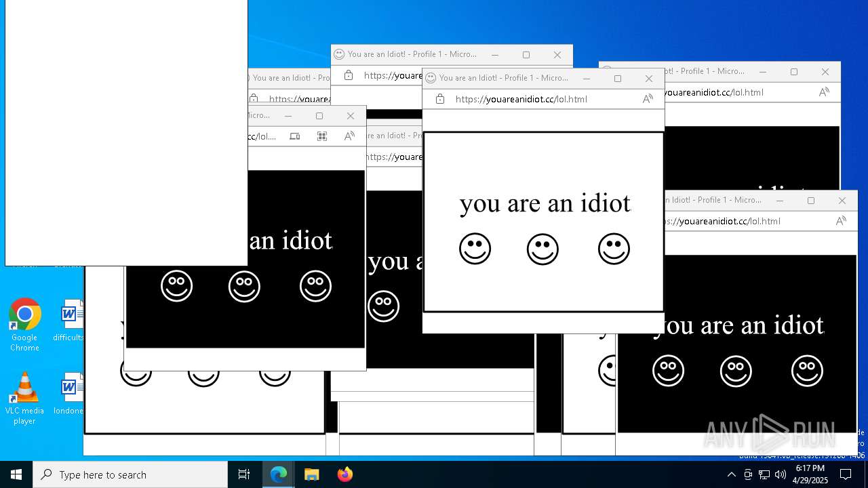
Task: Click title bar reading "re an Idiot! - Pr"
Action: coord(394,136)
